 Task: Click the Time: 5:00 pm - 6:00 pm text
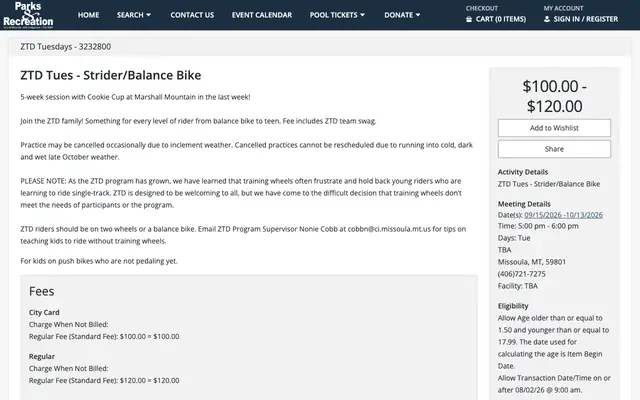click(538, 226)
